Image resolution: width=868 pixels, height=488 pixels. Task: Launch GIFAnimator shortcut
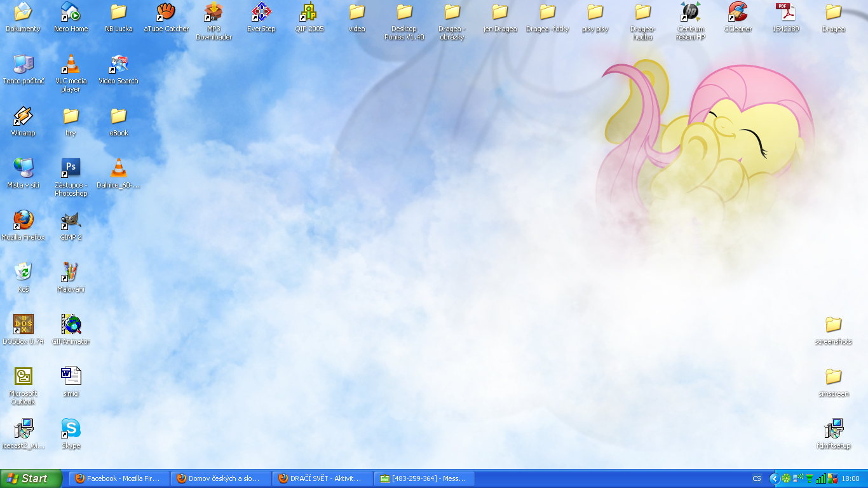point(71,330)
